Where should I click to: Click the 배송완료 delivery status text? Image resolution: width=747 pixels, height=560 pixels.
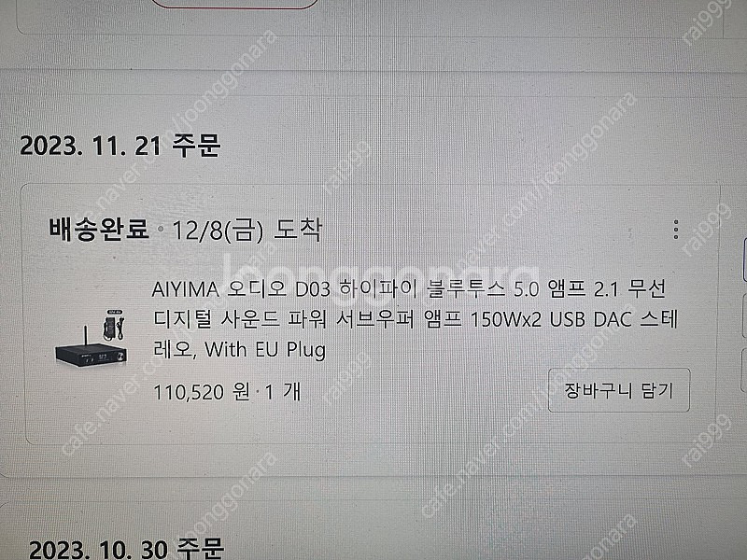(x=99, y=230)
